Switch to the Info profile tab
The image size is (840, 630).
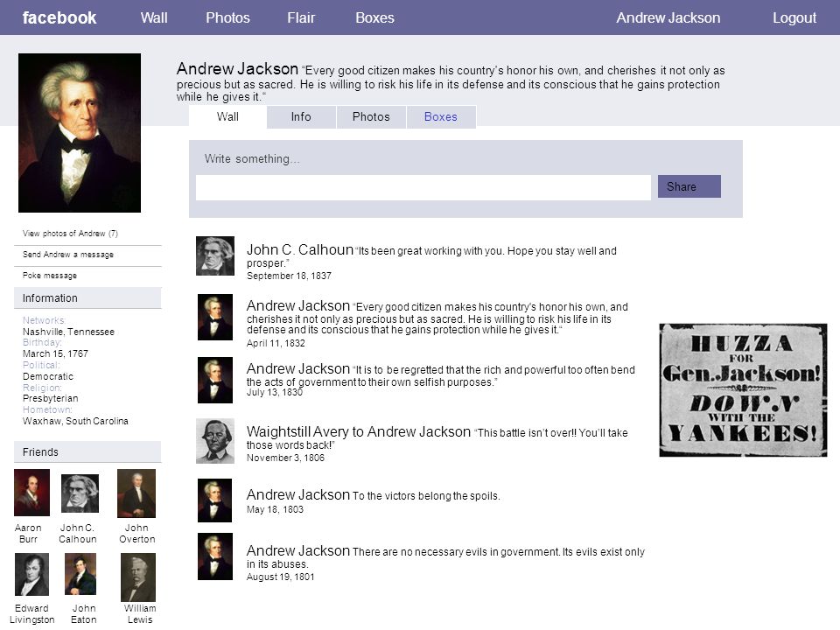click(301, 116)
